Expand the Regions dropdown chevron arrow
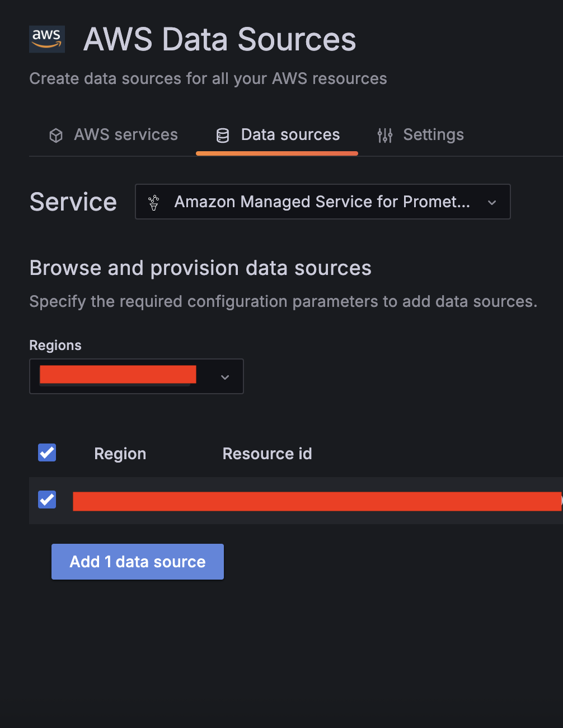 click(225, 377)
